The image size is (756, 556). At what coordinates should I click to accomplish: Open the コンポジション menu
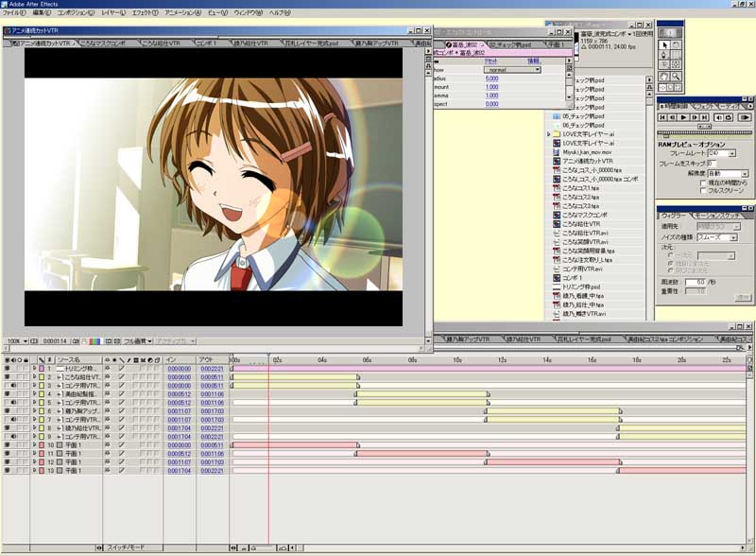tap(76, 12)
